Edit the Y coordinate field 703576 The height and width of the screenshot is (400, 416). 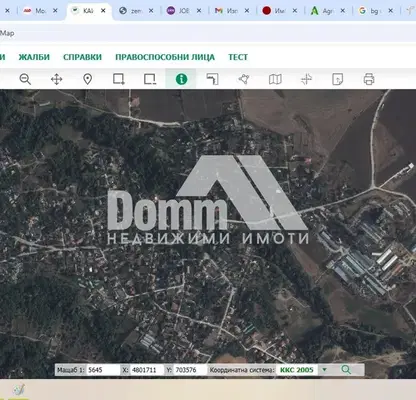(x=190, y=370)
